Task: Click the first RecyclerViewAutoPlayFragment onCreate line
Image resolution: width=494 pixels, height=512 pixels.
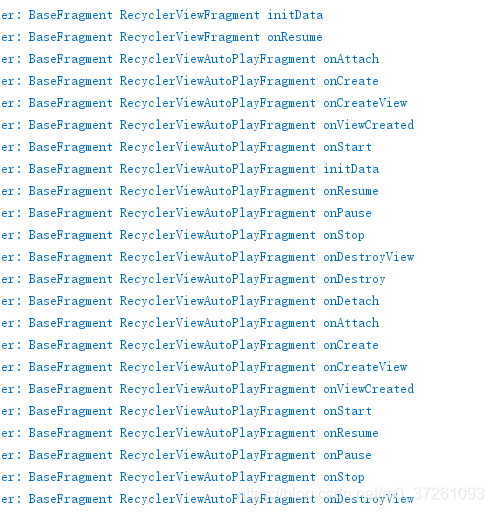Action: click(x=190, y=81)
